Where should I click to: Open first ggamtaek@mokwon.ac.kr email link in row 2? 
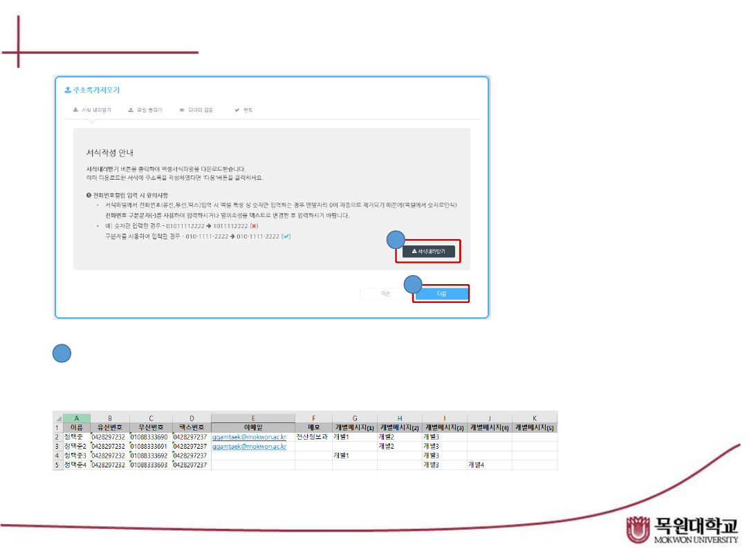[x=249, y=437]
